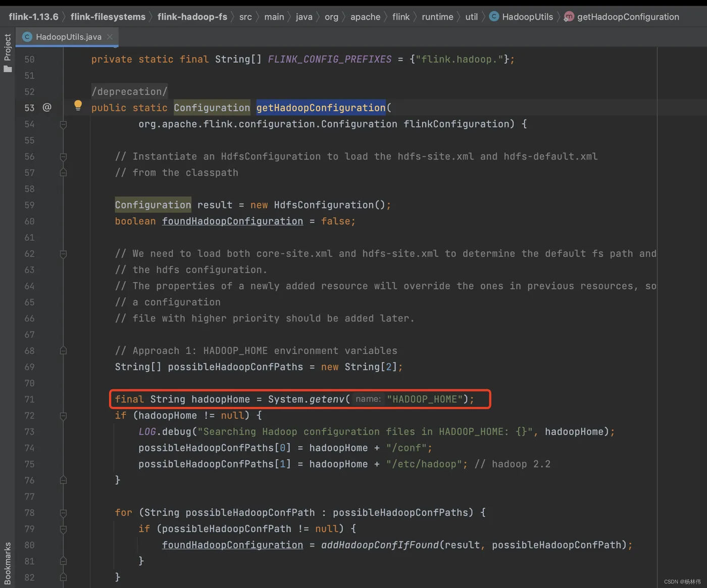
Task: Open runtime package in breadcrumb
Action: point(437,17)
